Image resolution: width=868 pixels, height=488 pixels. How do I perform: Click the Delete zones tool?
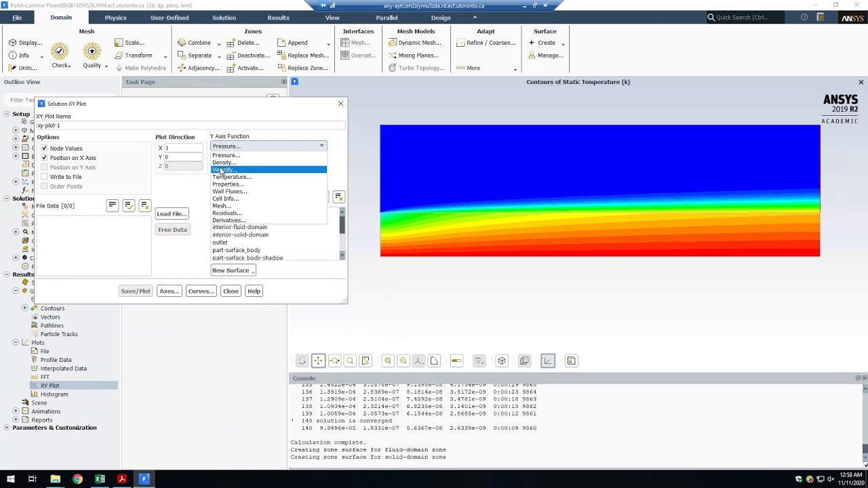(243, 43)
